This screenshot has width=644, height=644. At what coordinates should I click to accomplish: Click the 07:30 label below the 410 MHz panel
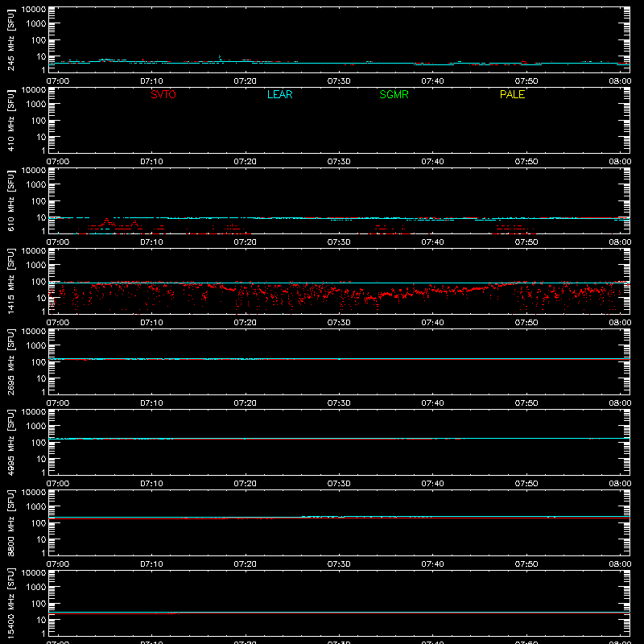[339, 162]
